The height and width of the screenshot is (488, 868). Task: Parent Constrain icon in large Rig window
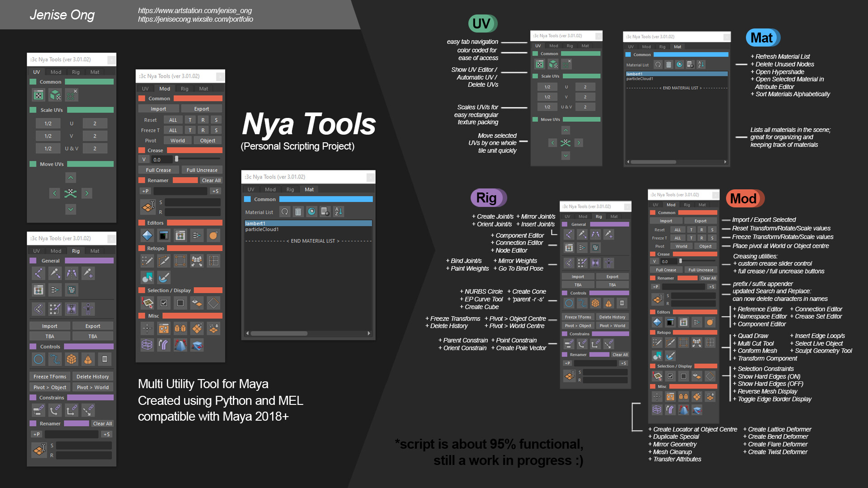click(x=38, y=410)
